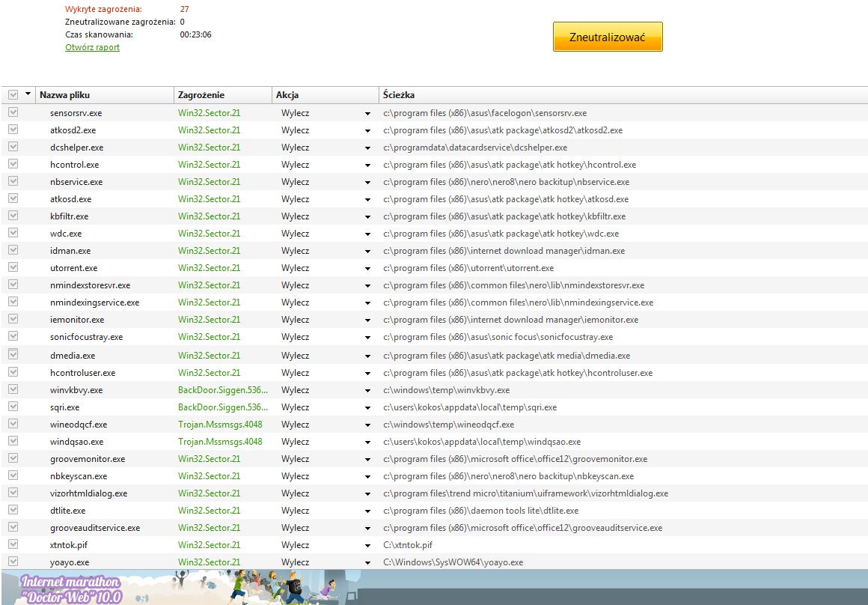Toggle checkbox for idman.exe
Viewport: 868px width, 605px height.
click(13, 250)
